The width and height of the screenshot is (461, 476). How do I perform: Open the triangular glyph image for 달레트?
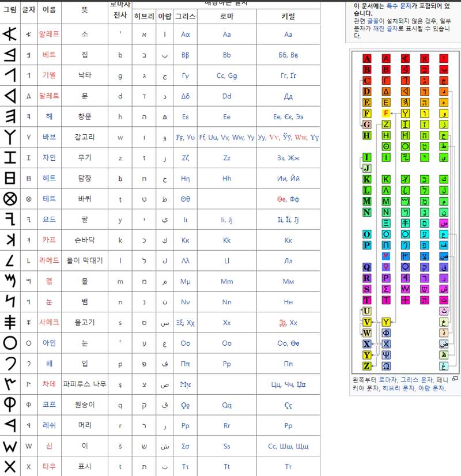10,96
